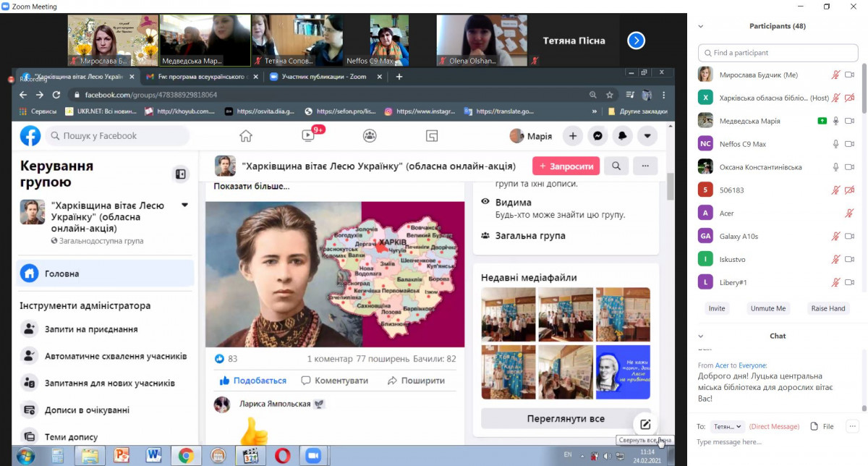Click the new message compose icon

[x=645, y=424]
